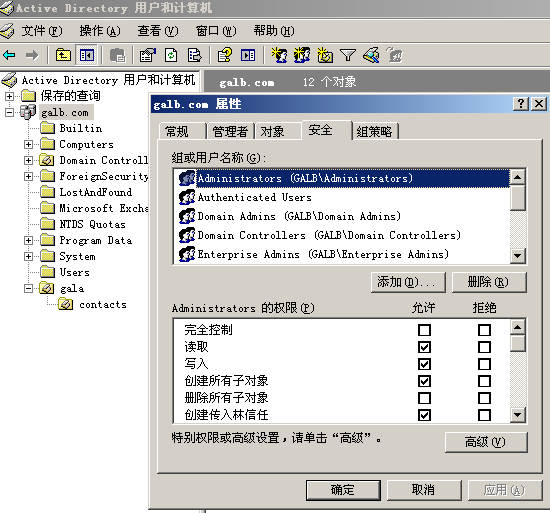Click up arrow of permissions list scrollbar
550x513 pixels.
[x=517, y=328]
